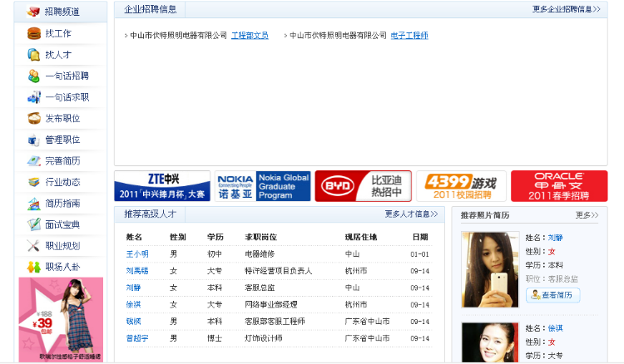624x364 pixels.
Task: Click the 找工作 hamburger icon
Action: tap(34, 33)
